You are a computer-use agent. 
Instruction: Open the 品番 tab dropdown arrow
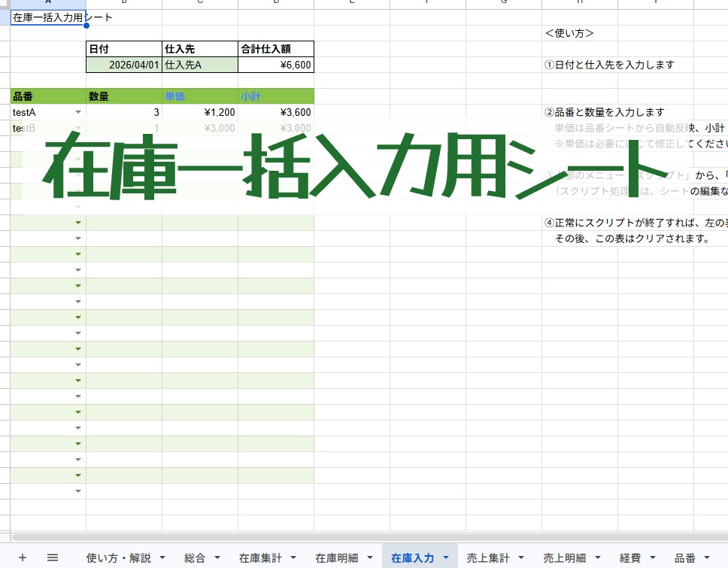(707, 557)
